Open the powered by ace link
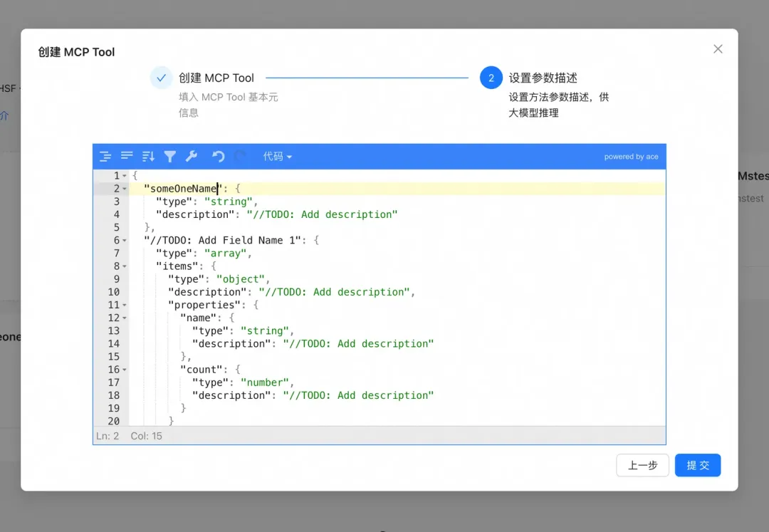Viewport: 769px width, 532px height. click(631, 157)
